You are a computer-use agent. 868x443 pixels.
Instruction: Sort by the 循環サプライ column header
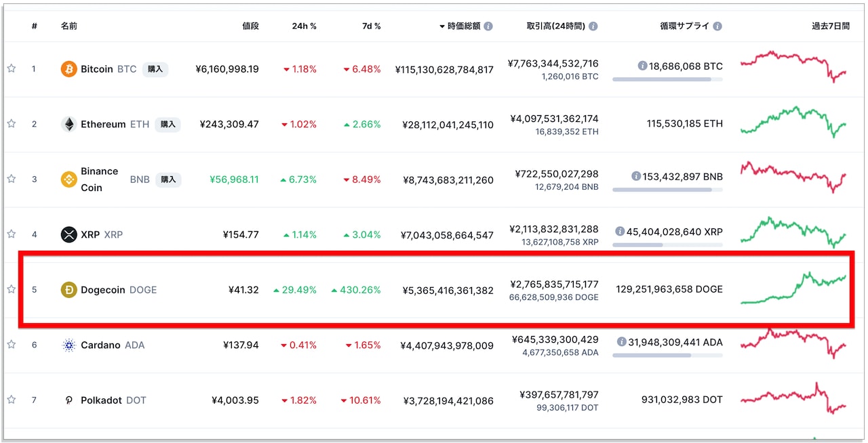tap(684, 26)
